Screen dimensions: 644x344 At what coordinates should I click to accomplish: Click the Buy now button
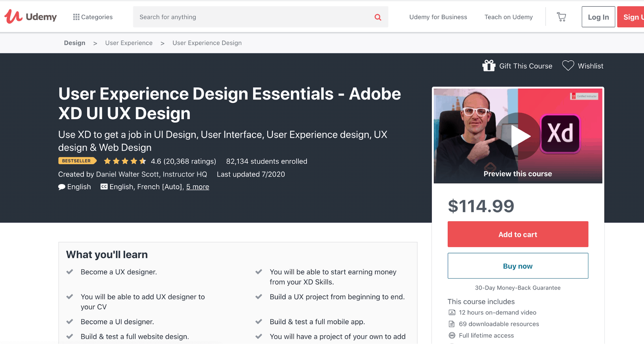[x=518, y=266]
